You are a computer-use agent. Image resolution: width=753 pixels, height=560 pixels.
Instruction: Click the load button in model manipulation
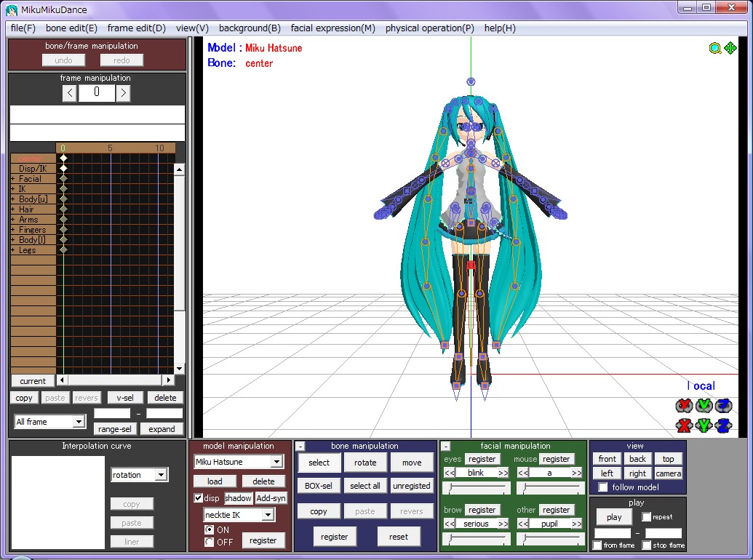(215, 481)
